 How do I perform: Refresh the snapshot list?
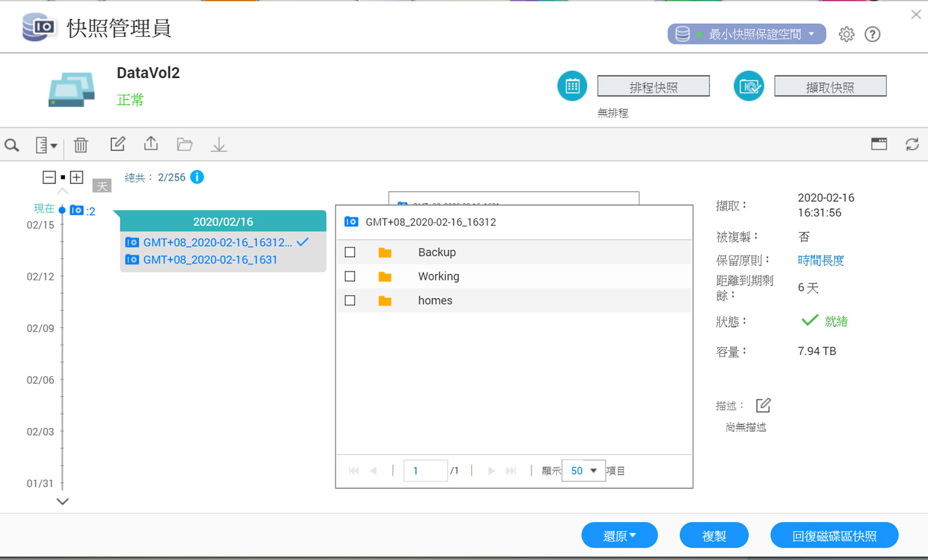[912, 144]
